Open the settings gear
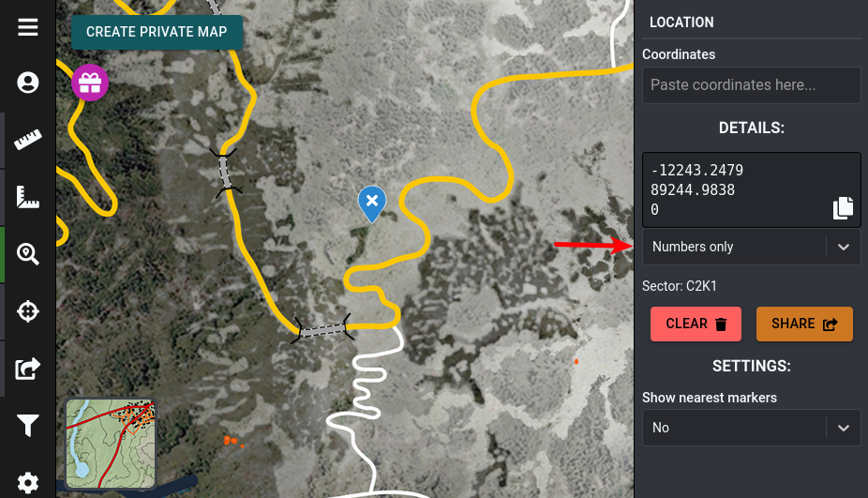The image size is (868, 498). (28, 482)
